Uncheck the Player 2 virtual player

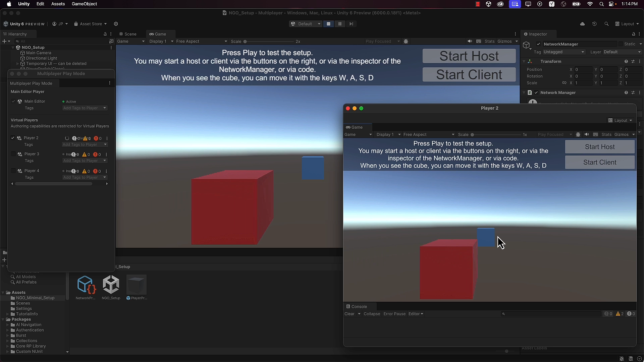tap(13, 138)
